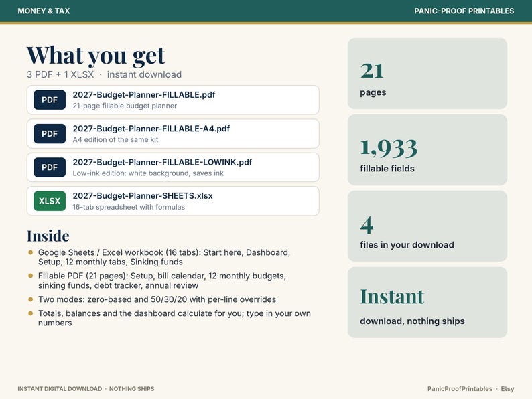Click the 'Inside' section heading

tap(48, 236)
